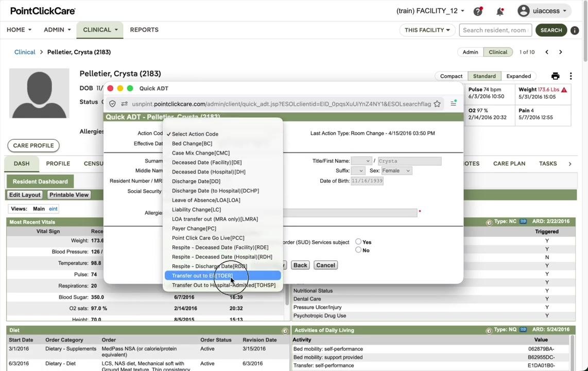The height and width of the screenshot is (371, 588).
Task: Open the help question mark icon
Action: 478,11
